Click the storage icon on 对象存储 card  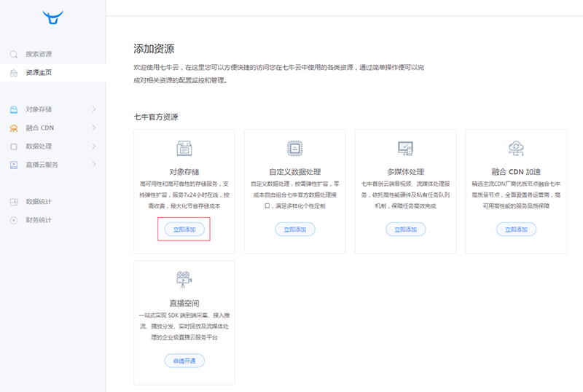click(184, 148)
